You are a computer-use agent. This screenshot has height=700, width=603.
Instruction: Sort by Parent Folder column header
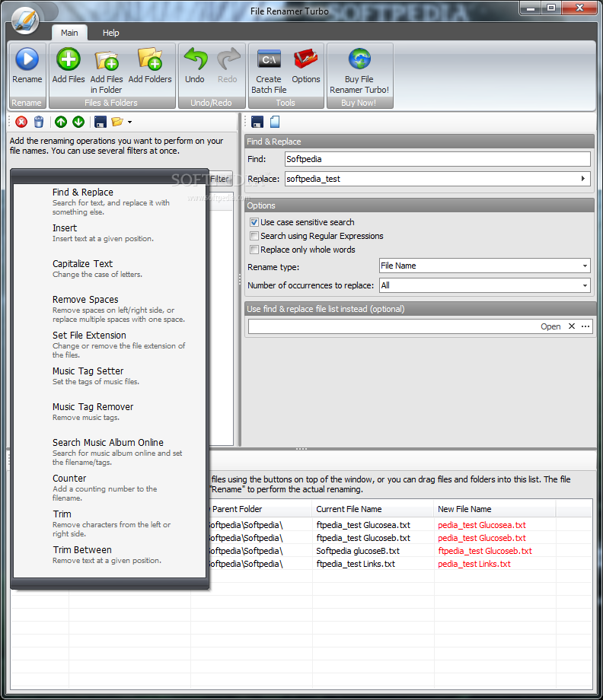click(x=260, y=509)
